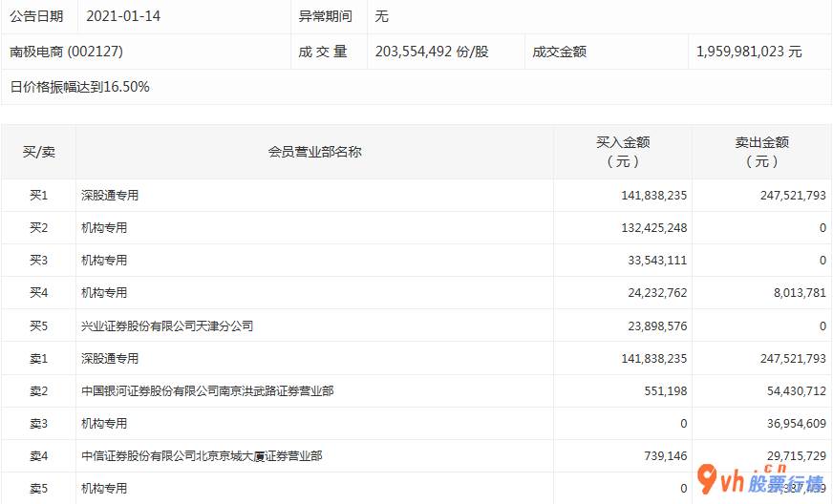Click 机构专用 in the 买2 row
The width and height of the screenshot is (833, 504).
(x=104, y=228)
